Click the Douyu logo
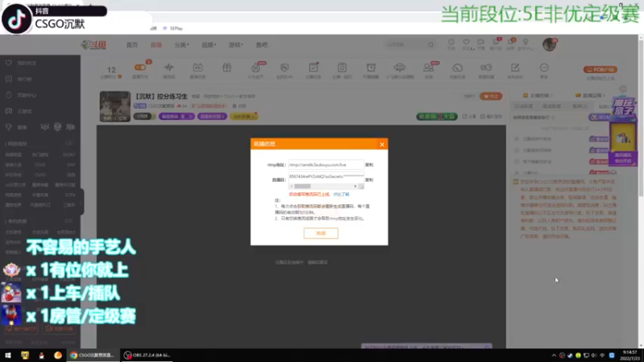The height and width of the screenshot is (362, 644). point(93,45)
